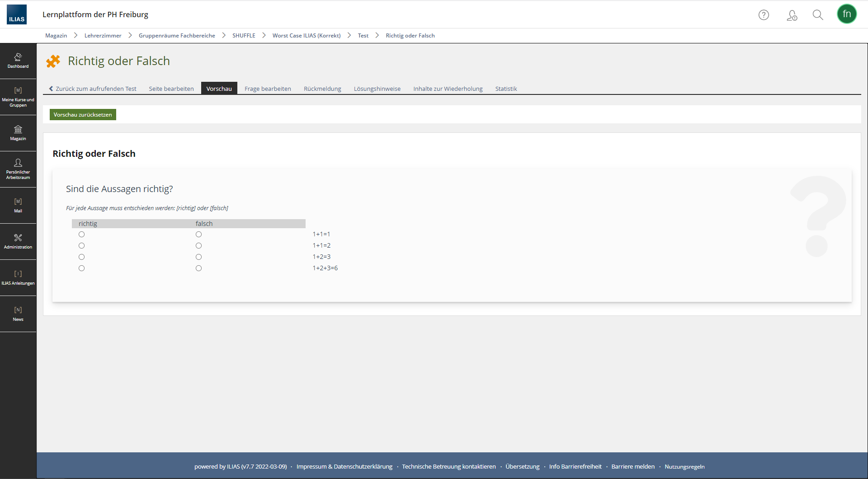868x479 pixels.
Task: Open the search magnifier icon
Action: 817,15
